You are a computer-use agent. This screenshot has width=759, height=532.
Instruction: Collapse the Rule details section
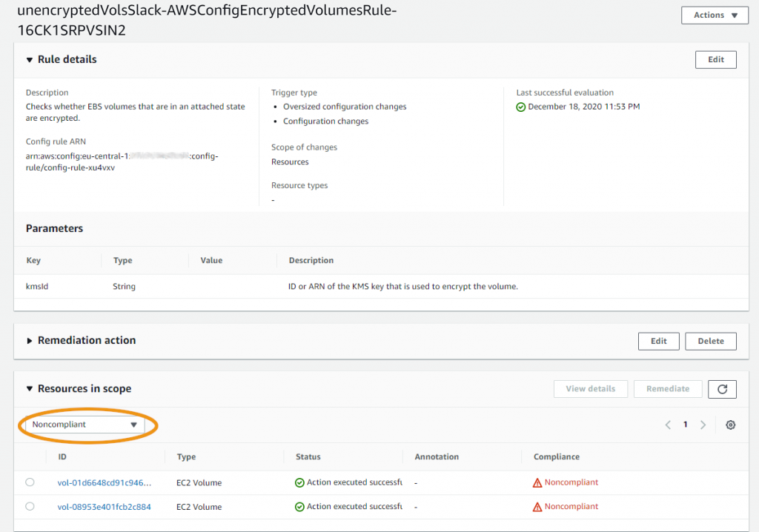[28, 59]
